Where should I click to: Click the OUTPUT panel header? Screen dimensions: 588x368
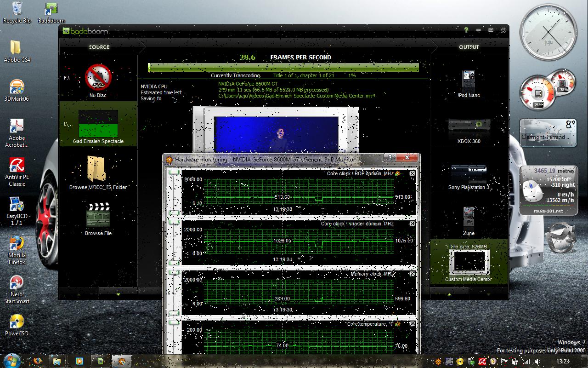(469, 47)
